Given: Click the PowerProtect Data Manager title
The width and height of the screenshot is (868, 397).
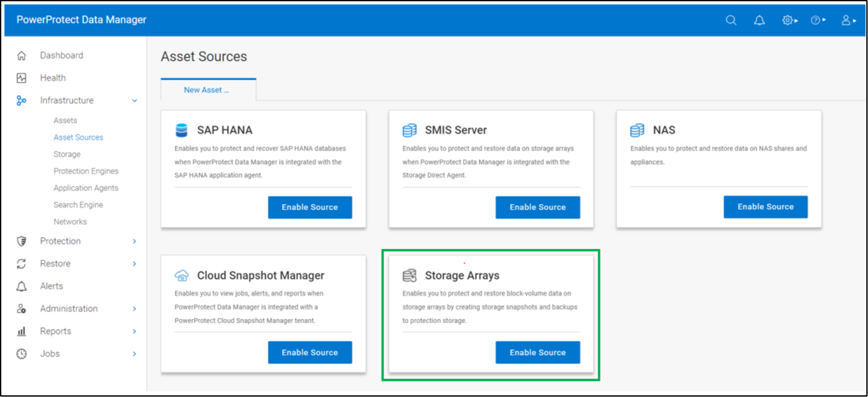Looking at the screenshot, I should [x=82, y=20].
